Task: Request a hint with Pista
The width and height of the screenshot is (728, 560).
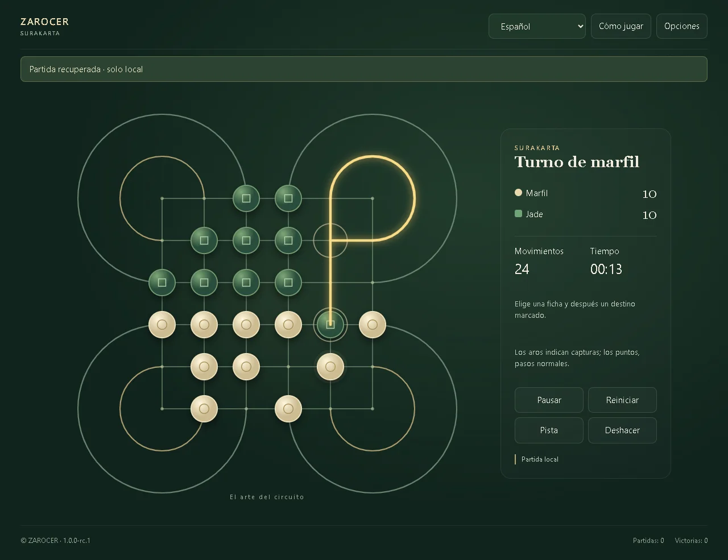Action: (549, 430)
